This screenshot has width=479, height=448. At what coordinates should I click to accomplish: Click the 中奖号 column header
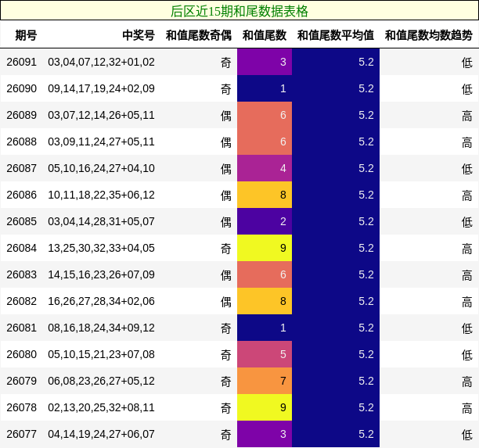[x=139, y=35]
